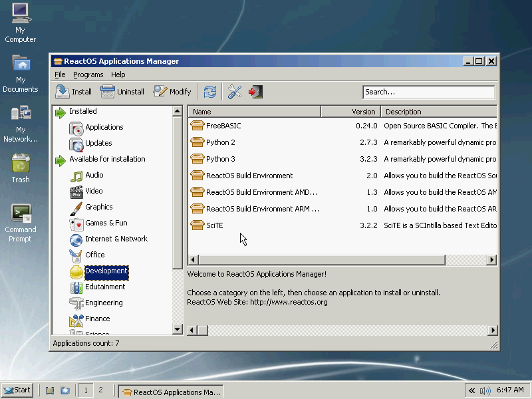This screenshot has height=399, width=532.
Task: Select the Finance category
Action: (x=98, y=319)
